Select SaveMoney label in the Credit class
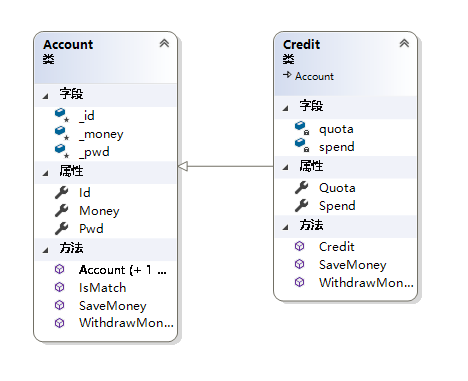The image size is (468, 381). pyautogui.click(x=353, y=265)
